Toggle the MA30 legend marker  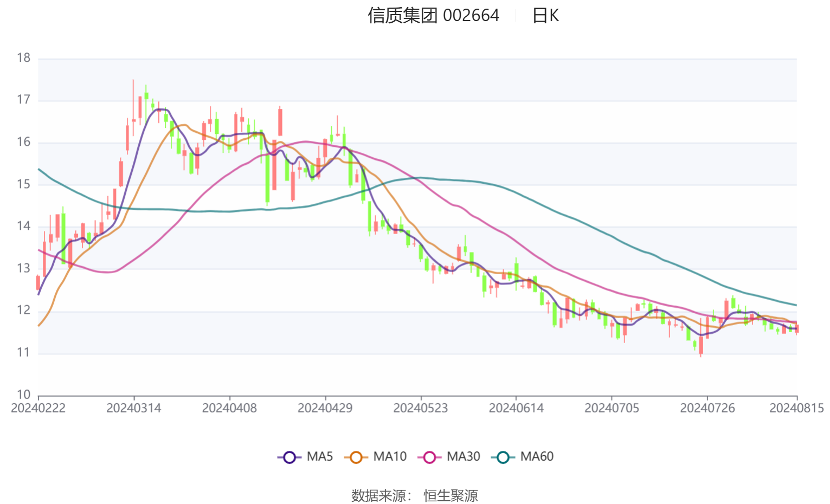(429, 457)
